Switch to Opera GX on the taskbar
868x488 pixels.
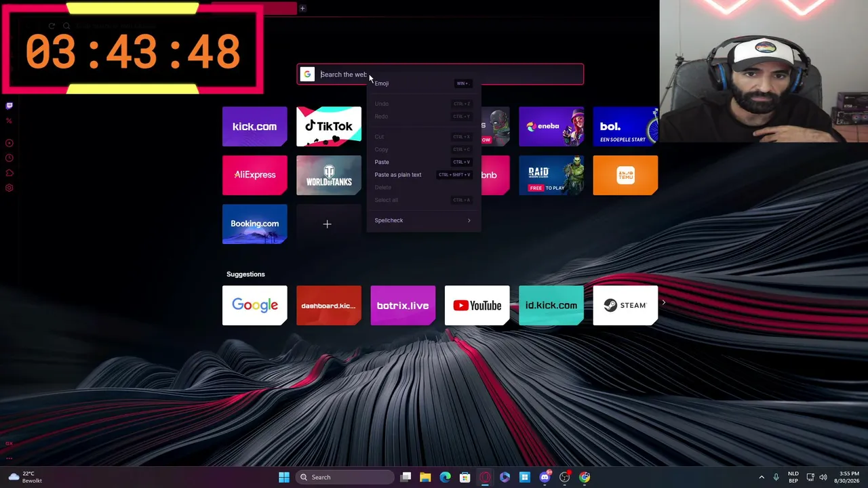click(485, 477)
